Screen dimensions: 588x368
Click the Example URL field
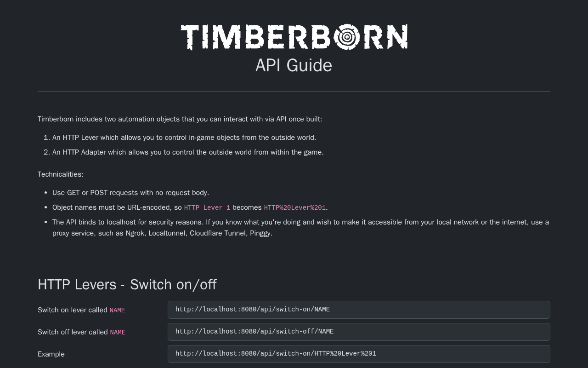pos(358,354)
